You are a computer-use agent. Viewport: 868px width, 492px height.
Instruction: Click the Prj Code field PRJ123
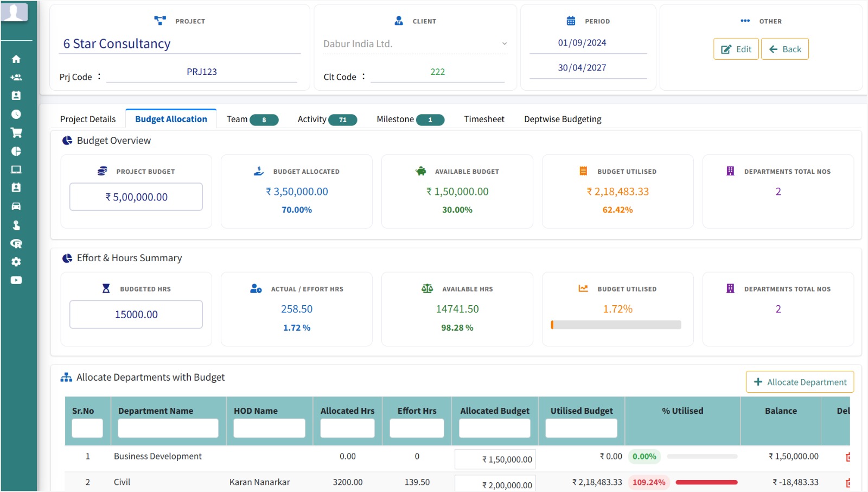tap(202, 72)
